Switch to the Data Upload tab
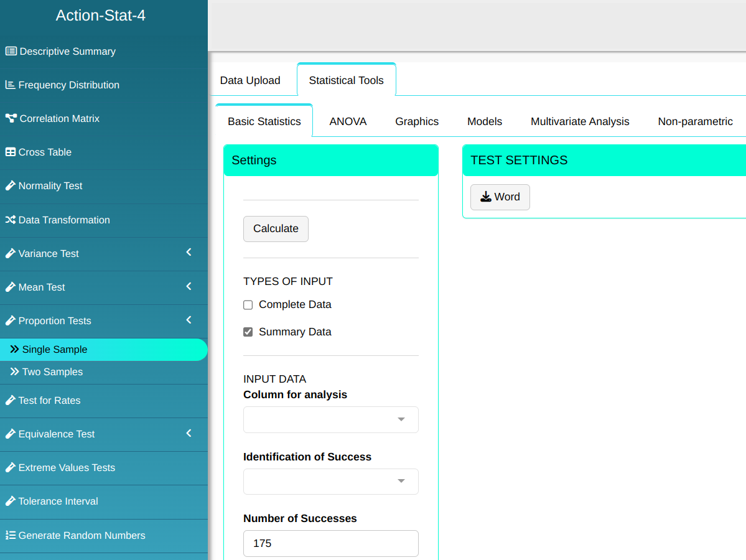 pyautogui.click(x=250, y=80)
